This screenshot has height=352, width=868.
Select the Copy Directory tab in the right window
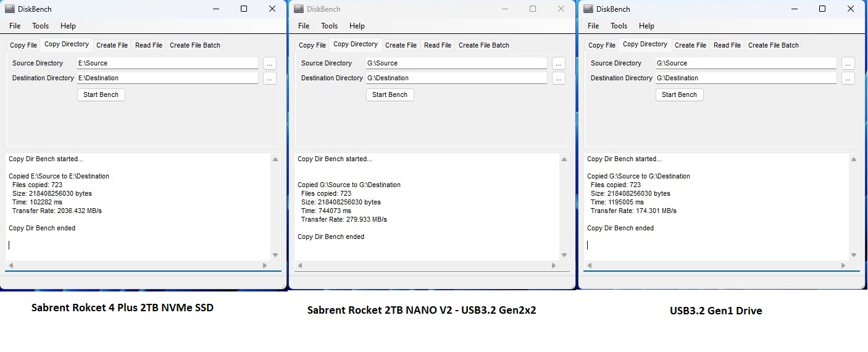(x=645, y=44)
